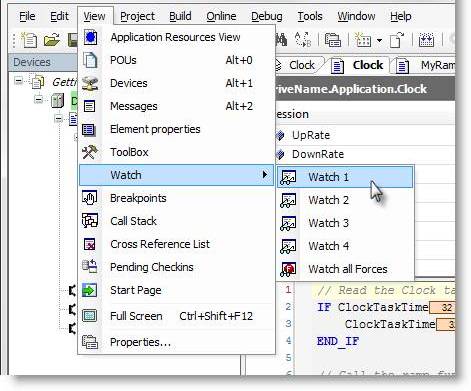Choose Properties... menu entry
The height and width of the screenshot is (391, 471).
[x=177, y=342]
